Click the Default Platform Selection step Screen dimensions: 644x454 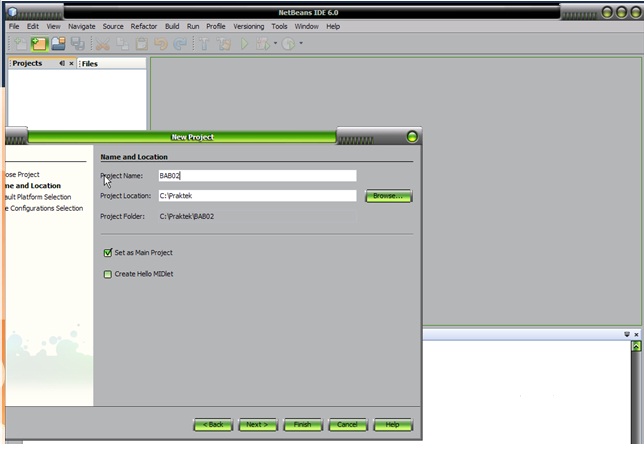(x=38, y=197)
